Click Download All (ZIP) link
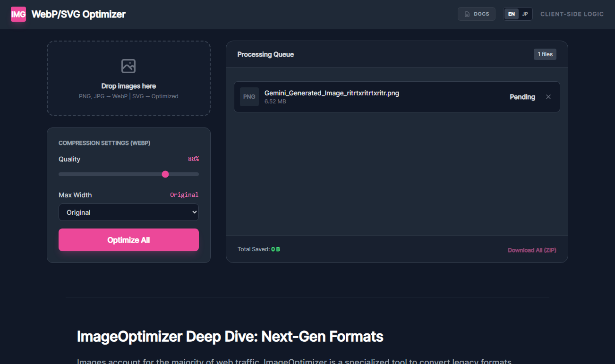The image size is (615, 364). coord(532,250)
